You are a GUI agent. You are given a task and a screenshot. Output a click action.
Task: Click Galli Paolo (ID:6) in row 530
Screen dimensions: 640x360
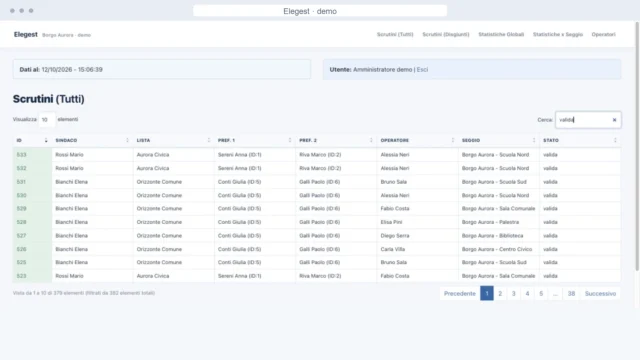point(320,195)
